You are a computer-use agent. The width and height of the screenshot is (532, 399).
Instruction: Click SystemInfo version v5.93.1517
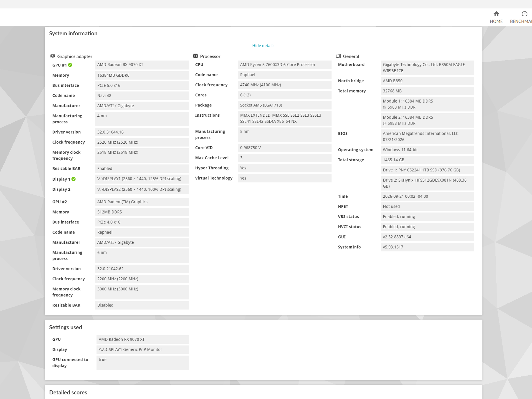(x=427, y=247)
